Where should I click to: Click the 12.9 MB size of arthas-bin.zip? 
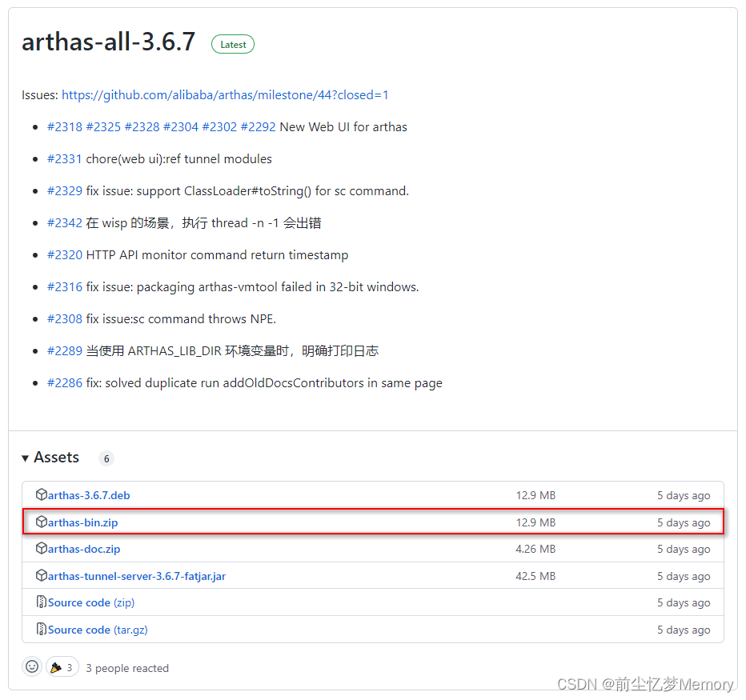pos(535,522)
